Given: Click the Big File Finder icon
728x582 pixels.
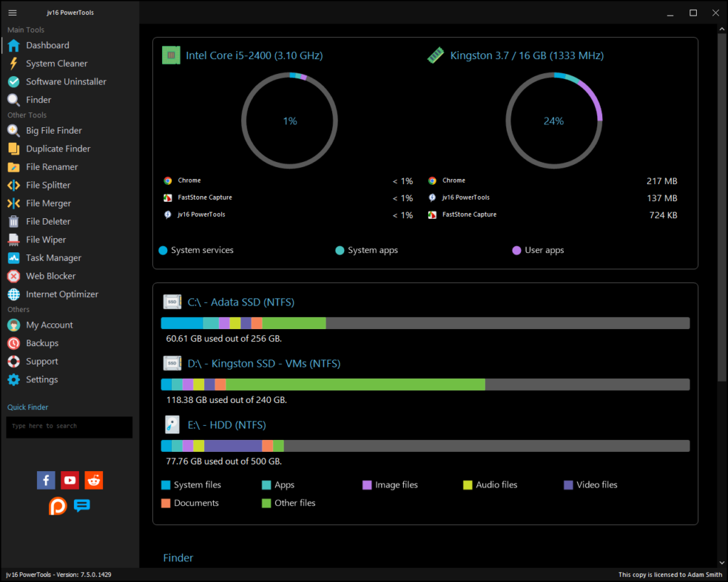Looking at the screenshot, I should 14,131.
